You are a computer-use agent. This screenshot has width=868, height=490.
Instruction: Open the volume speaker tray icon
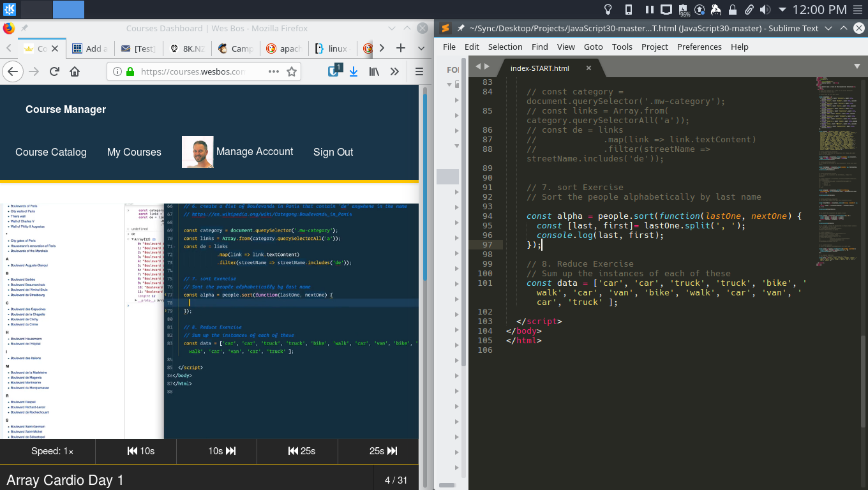(x=765, y=10)
